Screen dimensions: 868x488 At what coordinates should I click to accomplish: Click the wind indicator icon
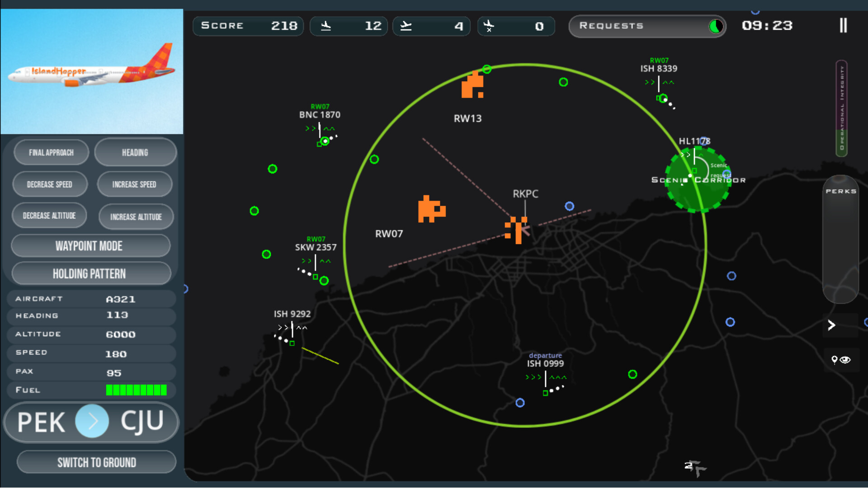point(696,468)
